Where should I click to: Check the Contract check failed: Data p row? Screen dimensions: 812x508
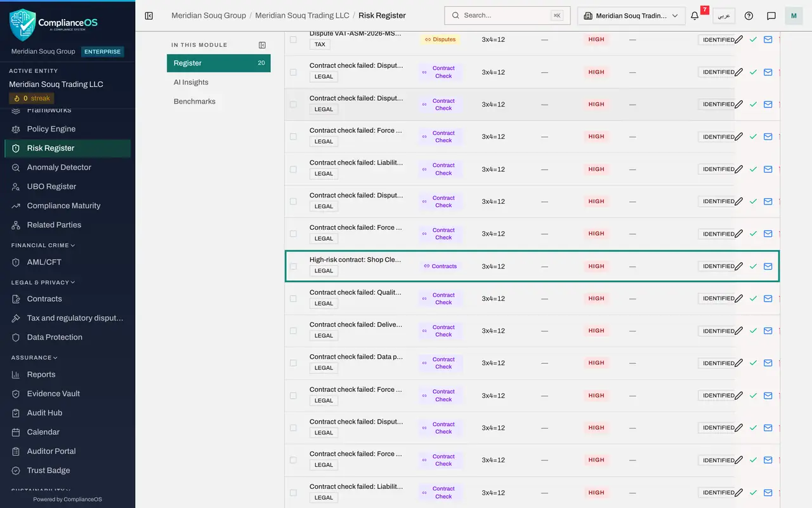(293, 363)
